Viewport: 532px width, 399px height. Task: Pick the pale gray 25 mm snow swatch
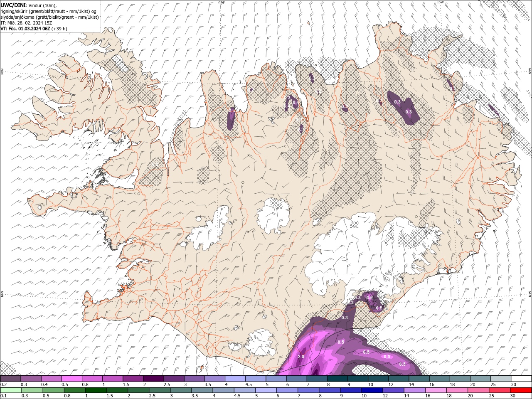tap(501, 379)
